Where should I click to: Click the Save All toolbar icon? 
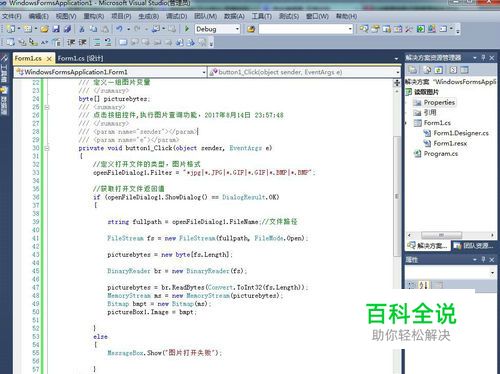(68, 29)
